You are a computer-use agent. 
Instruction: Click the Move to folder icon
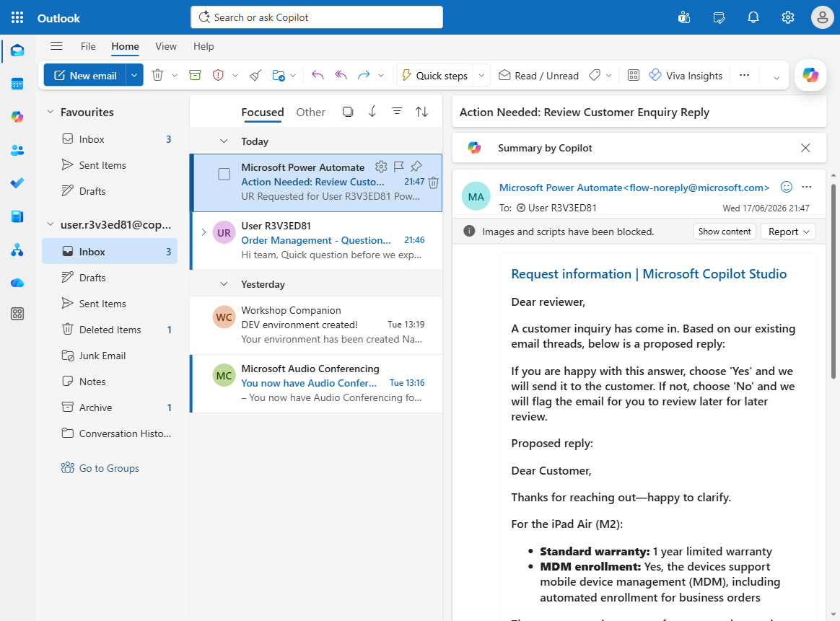(x=279, y=76)
